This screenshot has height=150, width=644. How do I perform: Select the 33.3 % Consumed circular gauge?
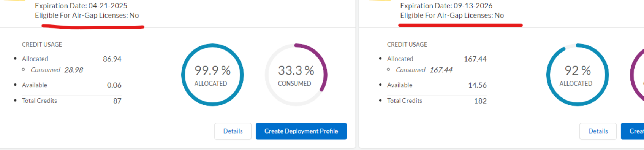point(296,75)
